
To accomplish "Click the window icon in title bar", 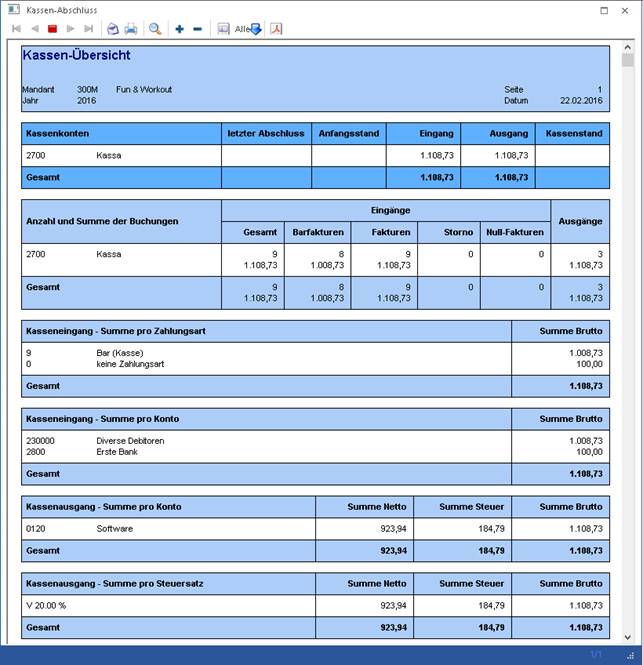I will [x=13, y=9].
